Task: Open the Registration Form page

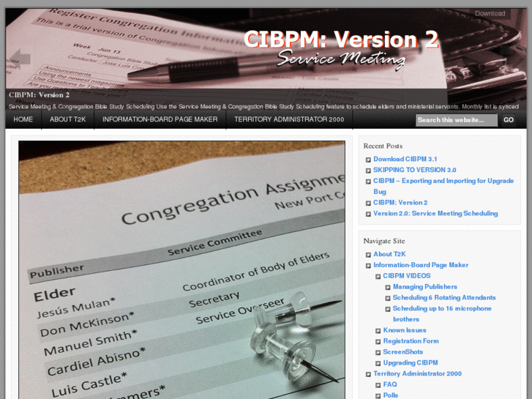Action: (x=411, y=341)
